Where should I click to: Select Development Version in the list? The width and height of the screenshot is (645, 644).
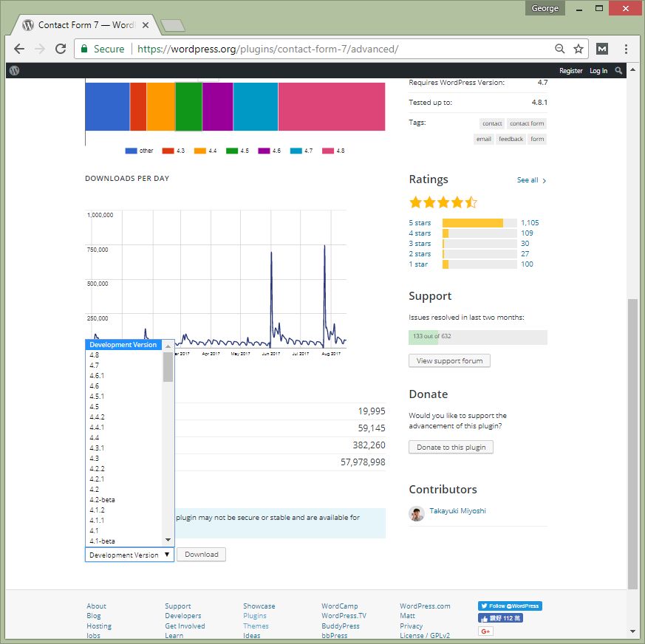[x=123, y=345]
